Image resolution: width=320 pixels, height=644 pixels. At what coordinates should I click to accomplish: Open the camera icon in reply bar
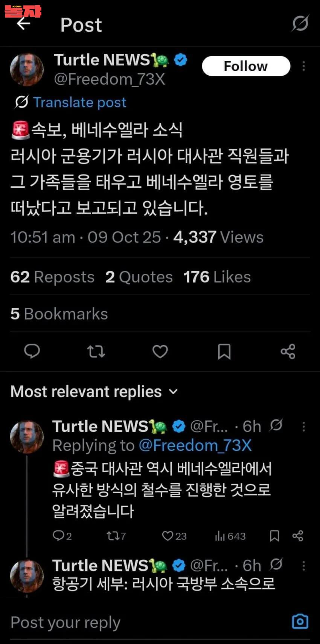click(x=300, y=621)
